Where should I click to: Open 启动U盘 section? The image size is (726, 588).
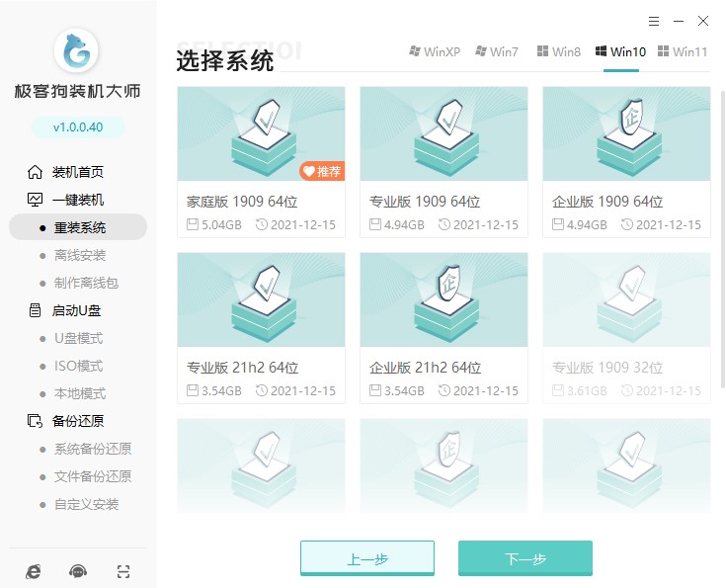tap(76, 310)
